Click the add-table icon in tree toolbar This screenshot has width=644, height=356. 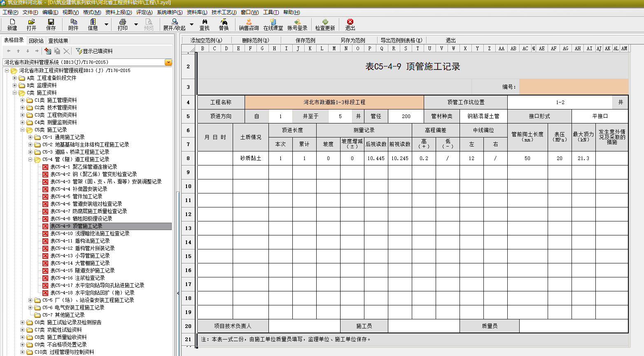[48, 51]
